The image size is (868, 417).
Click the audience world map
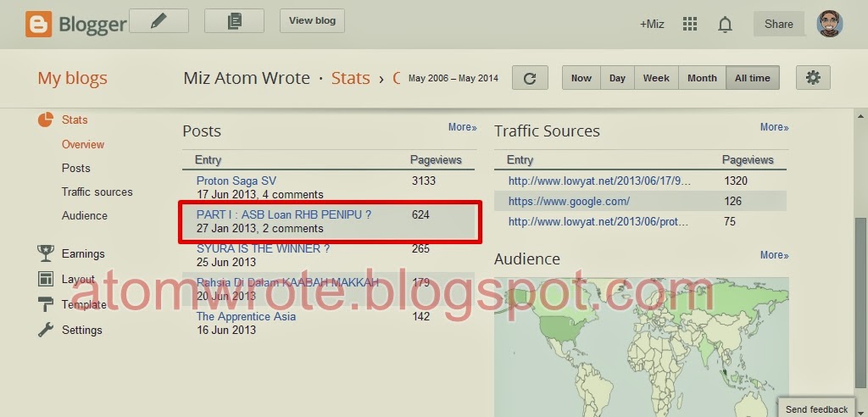(642, 347)
